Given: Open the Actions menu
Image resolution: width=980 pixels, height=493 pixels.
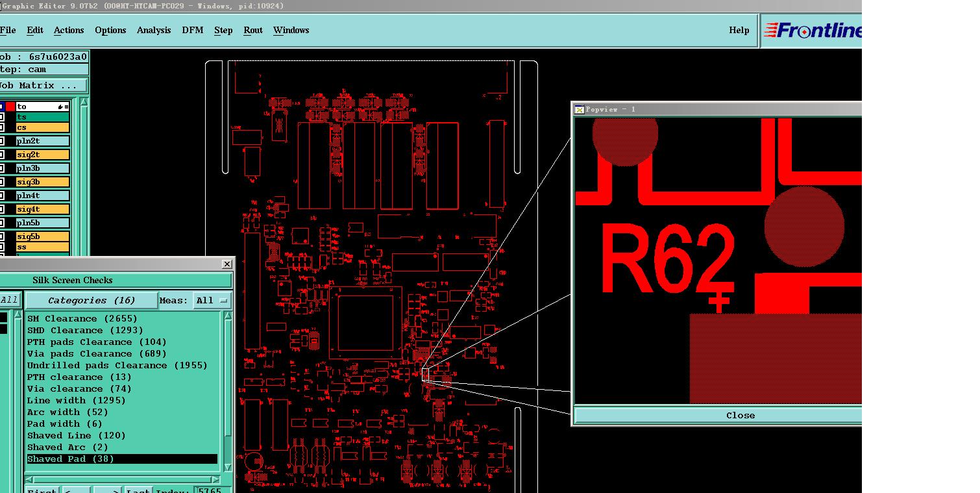Looking at the screenshot, I should point(69,30).
